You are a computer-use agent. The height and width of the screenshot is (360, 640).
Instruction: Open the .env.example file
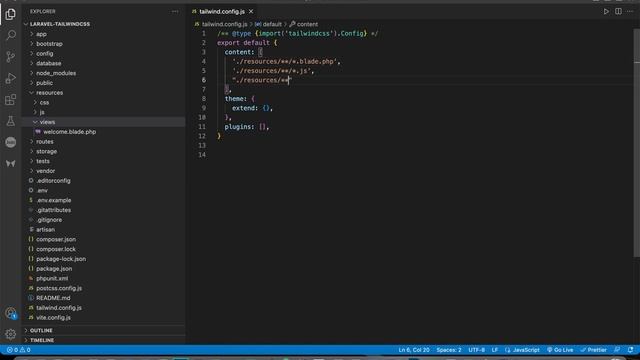[53, 200]
